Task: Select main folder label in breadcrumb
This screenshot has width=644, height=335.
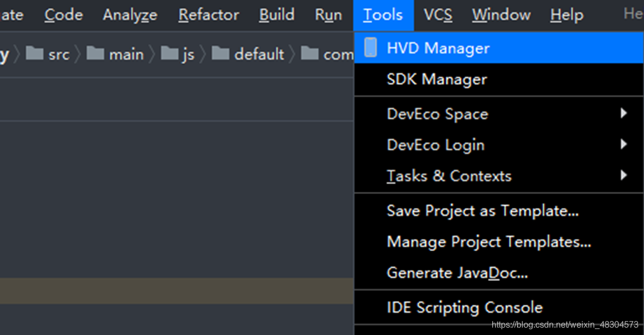Action: point(126,55)
